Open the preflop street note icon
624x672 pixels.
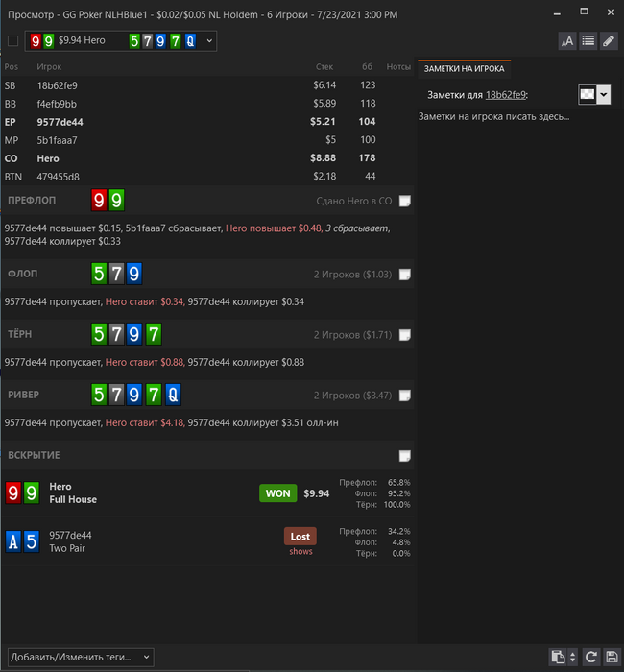(404, 201)
